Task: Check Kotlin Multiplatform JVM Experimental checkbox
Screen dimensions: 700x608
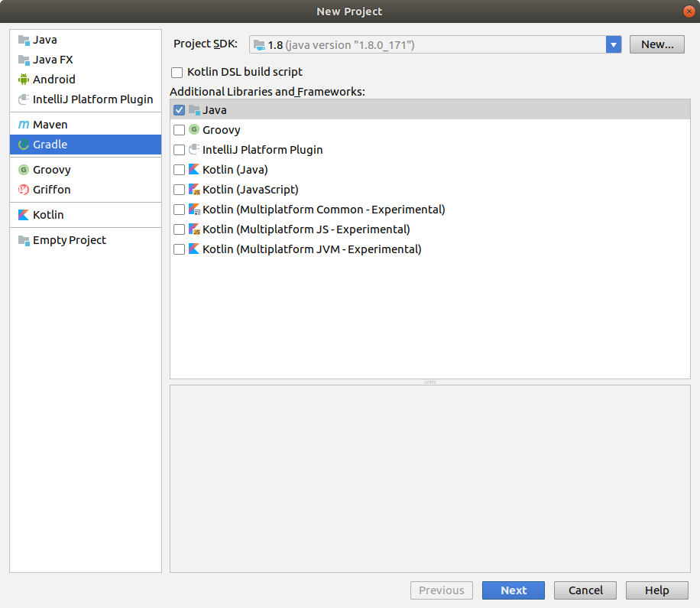Action: pos(179,249)
